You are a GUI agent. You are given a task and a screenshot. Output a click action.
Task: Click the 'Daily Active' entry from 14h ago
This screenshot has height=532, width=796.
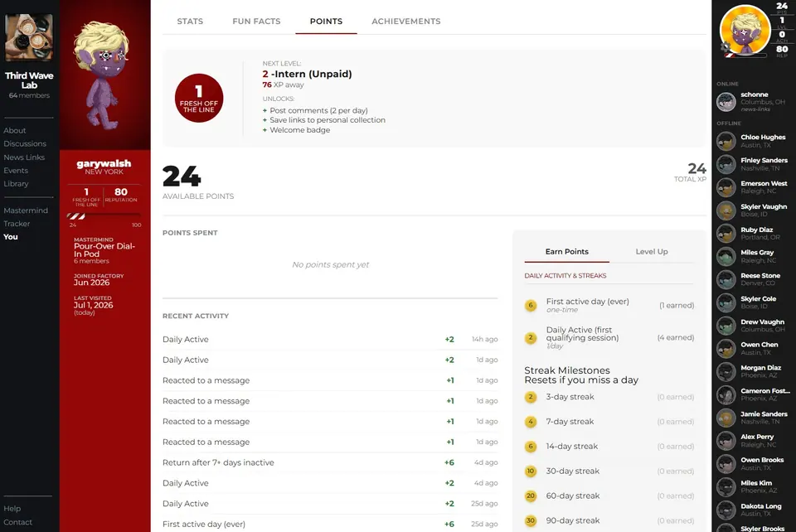tap(330, 339)
